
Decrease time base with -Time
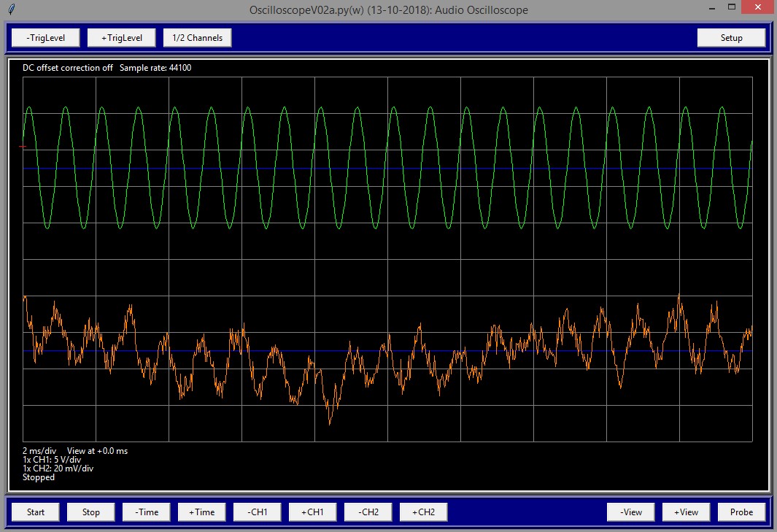pyautogui.click(x=147, y=512)
